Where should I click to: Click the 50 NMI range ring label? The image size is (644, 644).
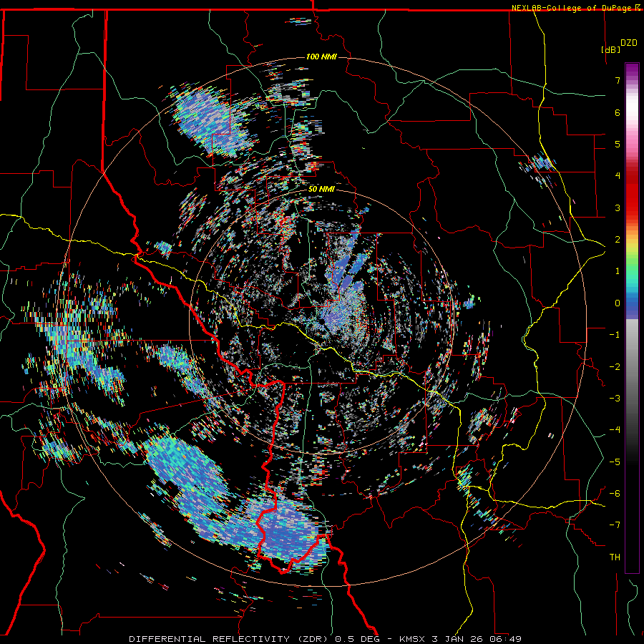[x=321, y=190]
